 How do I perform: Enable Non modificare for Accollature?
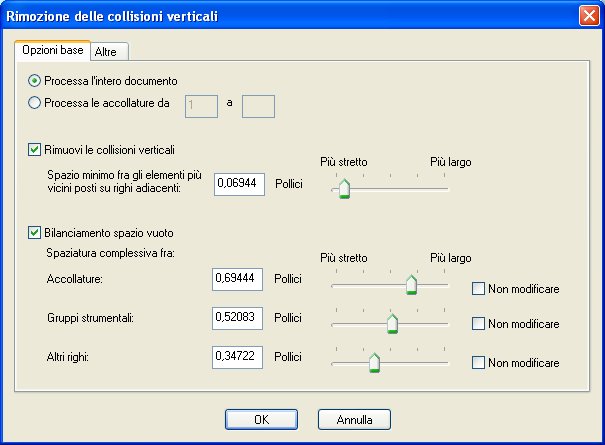pyautogui.click(x=478, y=289)
